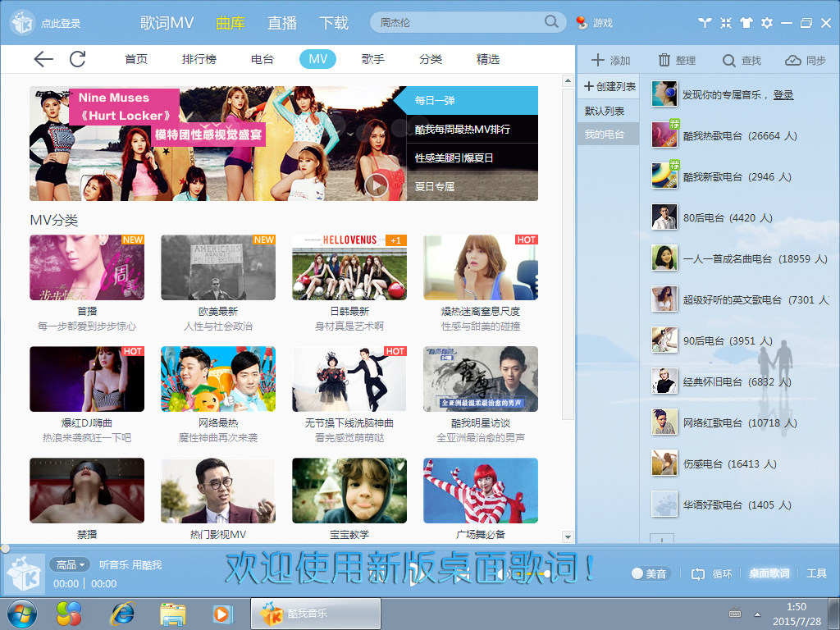
Task: Click the 酷我音乐 taskbar button
Action: 316,614
